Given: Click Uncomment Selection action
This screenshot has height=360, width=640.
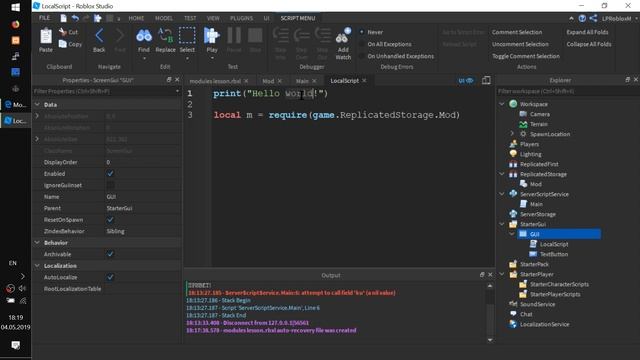Looking at the screenshot, I should (520, 44).
